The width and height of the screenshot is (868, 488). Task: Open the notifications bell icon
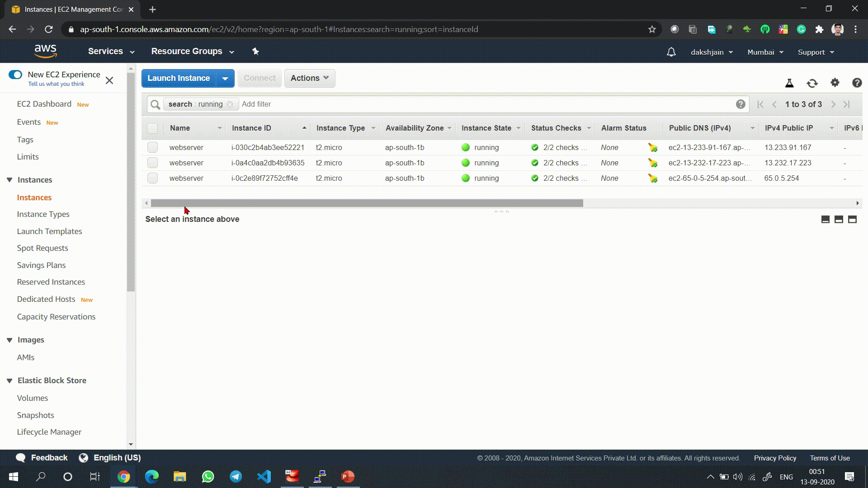(671, 52)
